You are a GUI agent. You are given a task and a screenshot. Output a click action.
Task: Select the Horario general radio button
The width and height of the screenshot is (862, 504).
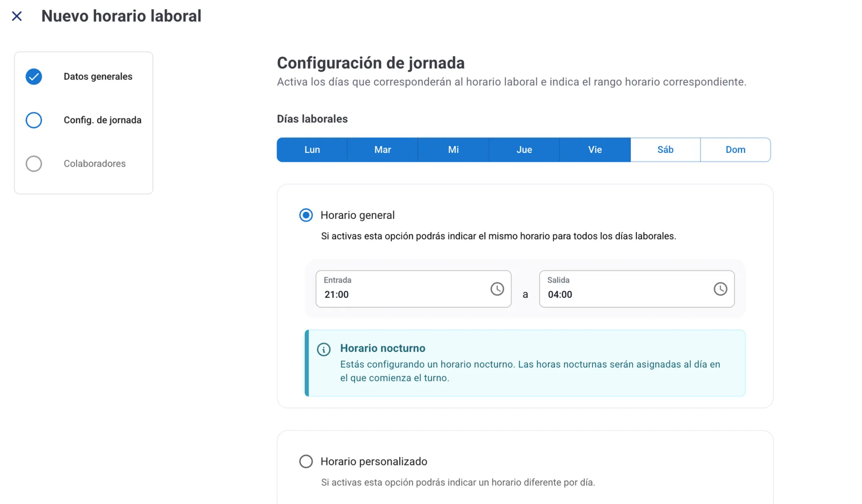(x=306, y=215)
